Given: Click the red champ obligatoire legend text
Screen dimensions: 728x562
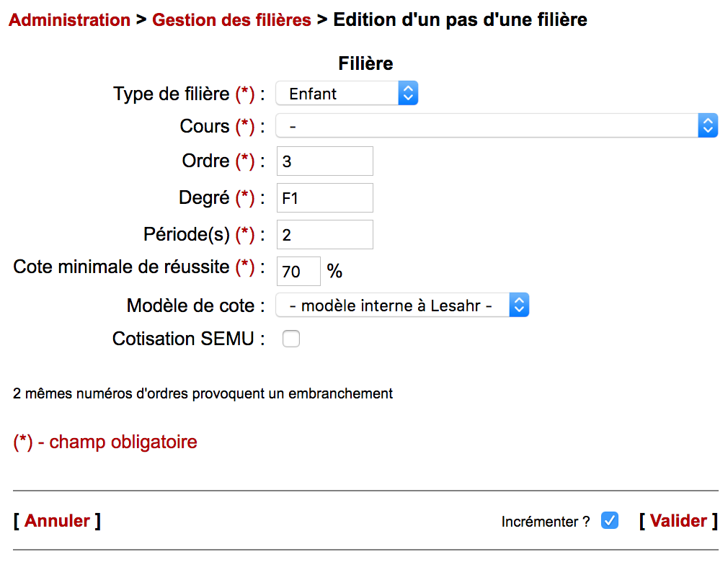Looking at the screenshot, I should pos(105,442).
